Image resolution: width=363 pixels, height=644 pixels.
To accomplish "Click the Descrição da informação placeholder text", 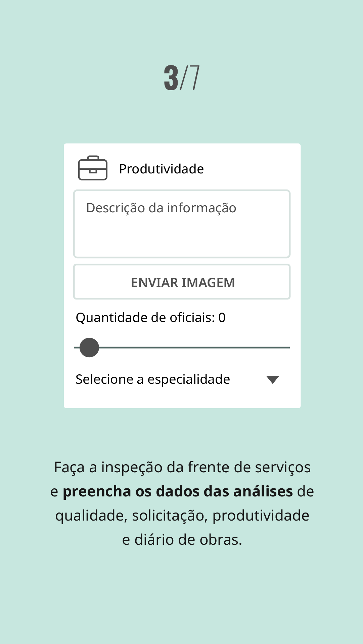I will coord(161,208).
